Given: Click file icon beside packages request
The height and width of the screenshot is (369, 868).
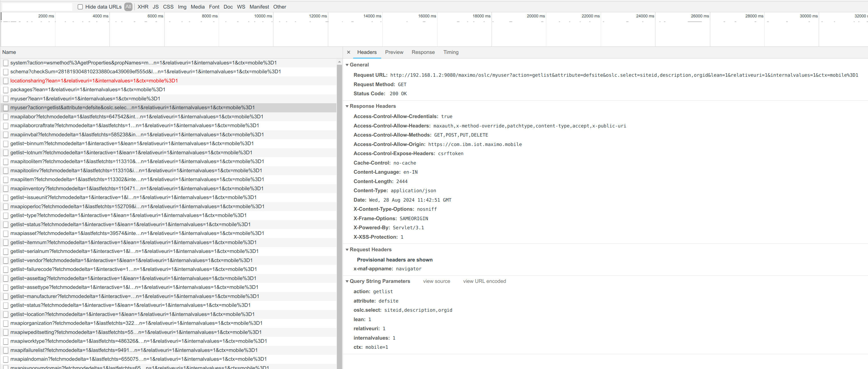Looking at the screenshot, I should point(6,90).
